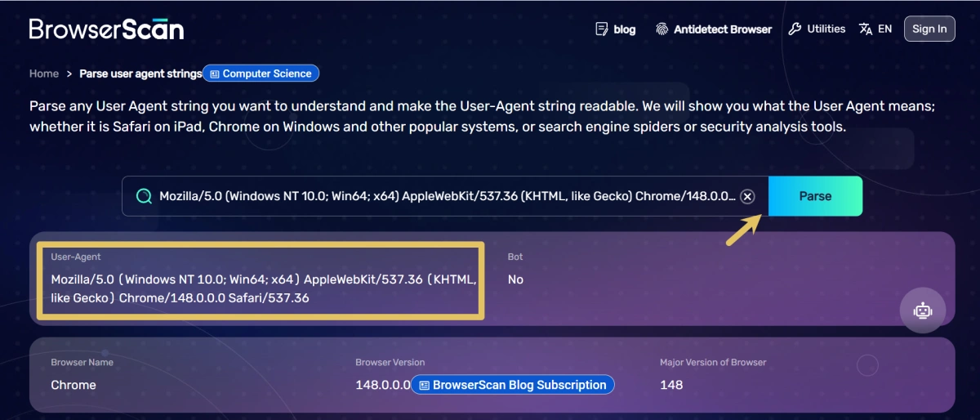This screenshot has width=980, height=420.
Task: Click "Parse user agent strings" breadcrumb text
Action: pyautogui.click(x=140, y=74)
